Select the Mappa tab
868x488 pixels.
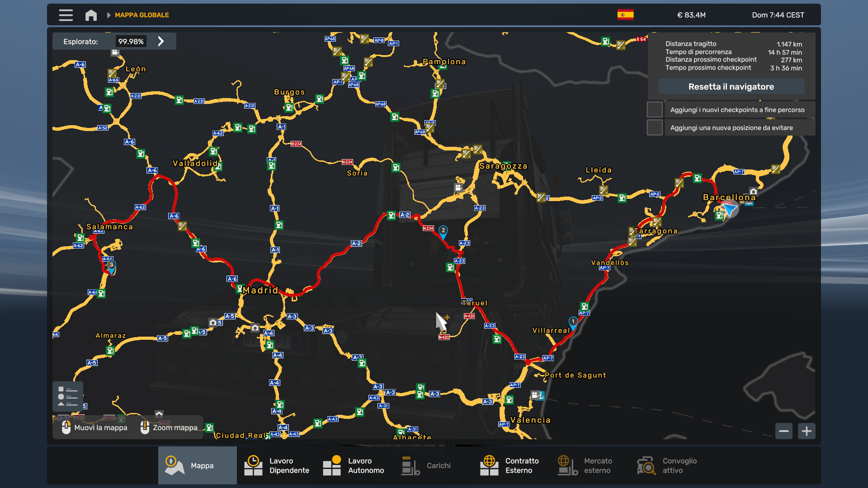click(x=197, y=465)
